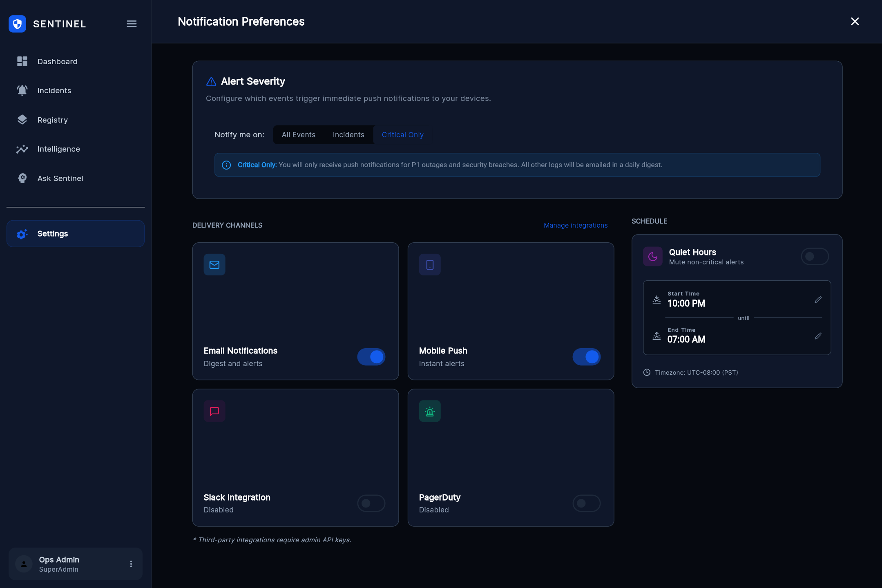The image size is (882, 588).
Task: Click the PagerDuty siren icon
Action: tap(430, 411)
